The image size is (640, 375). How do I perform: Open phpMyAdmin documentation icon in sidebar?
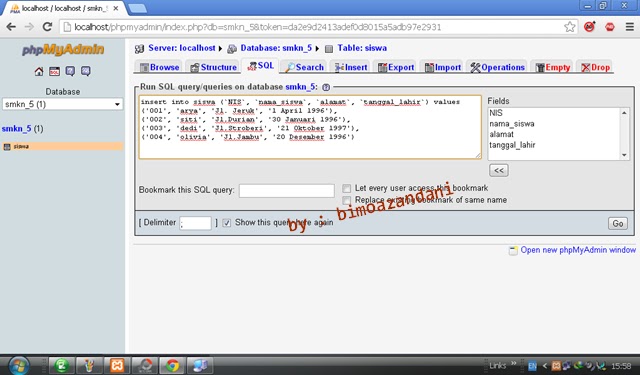70,71
